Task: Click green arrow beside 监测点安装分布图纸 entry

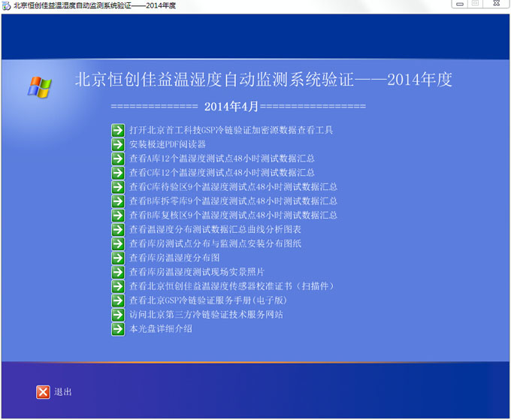Action: [118, 243]
